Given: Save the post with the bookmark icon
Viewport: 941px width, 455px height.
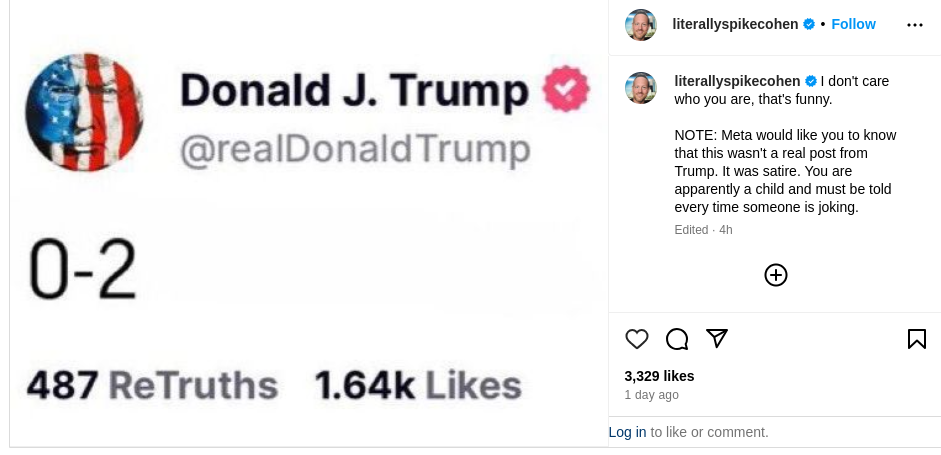Looking at the screenshot, I should 916,339.
